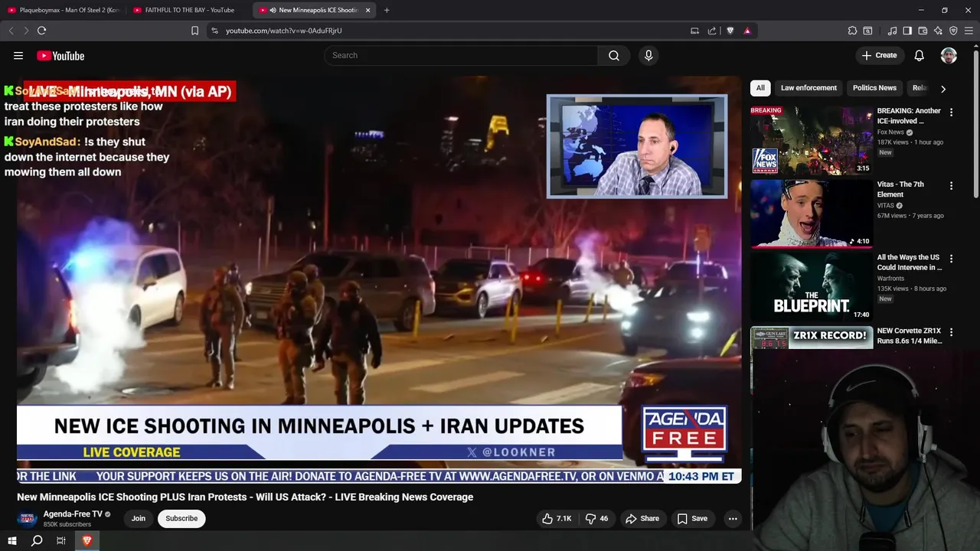Open the share-this-page icon in address bar
The width and height of the screenshot is (980, 551).
coord(712,31)
